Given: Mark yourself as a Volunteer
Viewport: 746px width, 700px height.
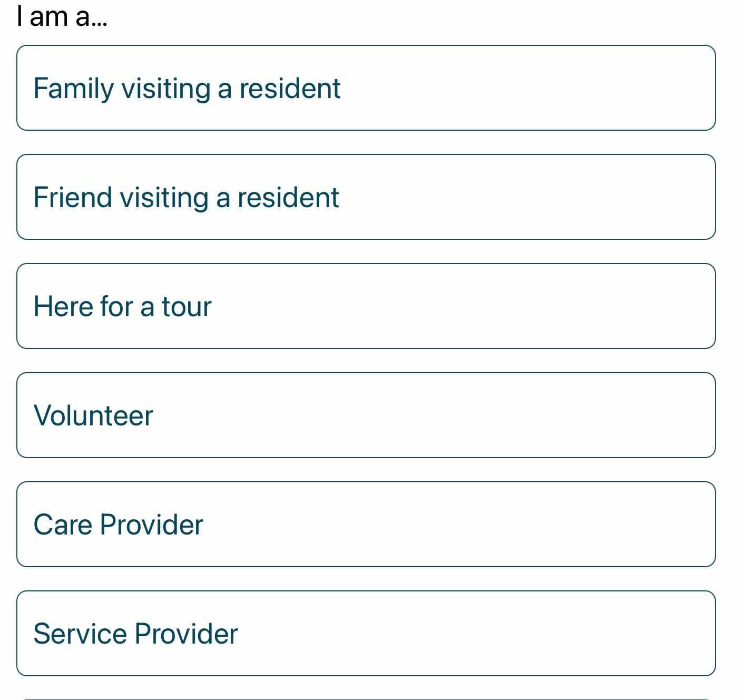Looking at the screenshot, I should click(366, 415).
